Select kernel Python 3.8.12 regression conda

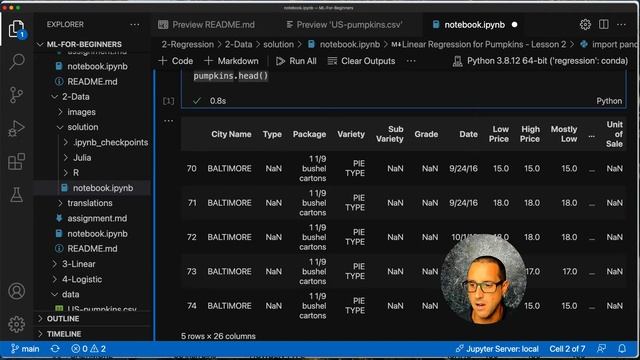[540, 61]
